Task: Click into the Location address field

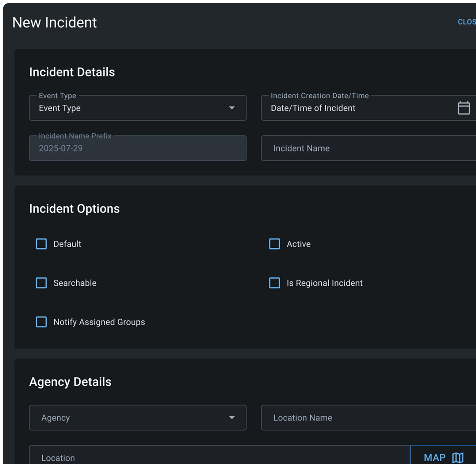Action: coord(219,457)
